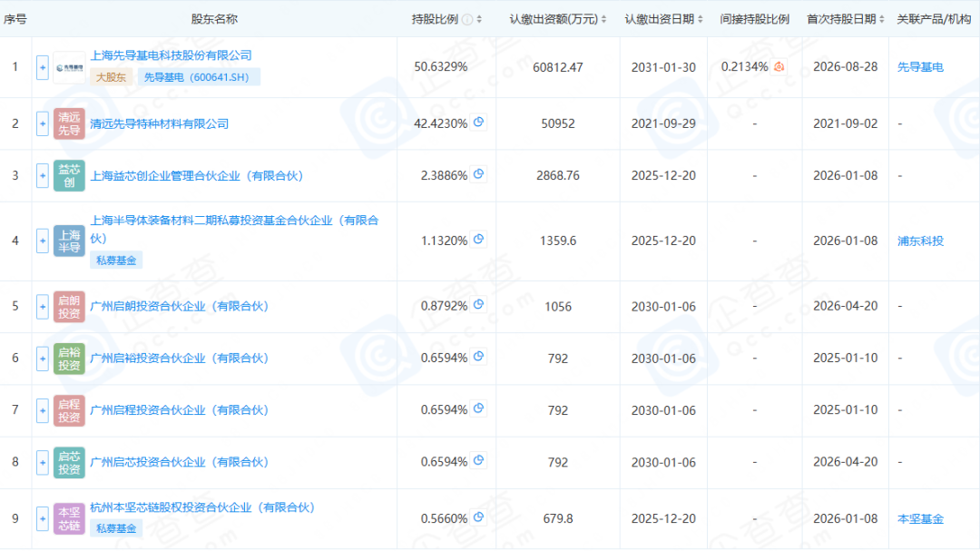The height and width of the screenshot is (551, 980).
Task: Expand row 3 上海益芯创 plus button
Action: click(43, 176)
